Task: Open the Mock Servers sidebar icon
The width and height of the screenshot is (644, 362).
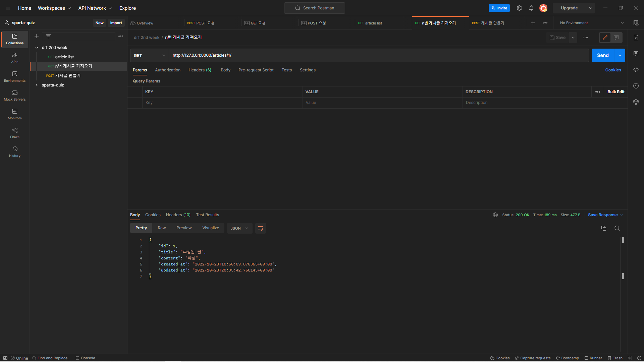Action: 15,95
